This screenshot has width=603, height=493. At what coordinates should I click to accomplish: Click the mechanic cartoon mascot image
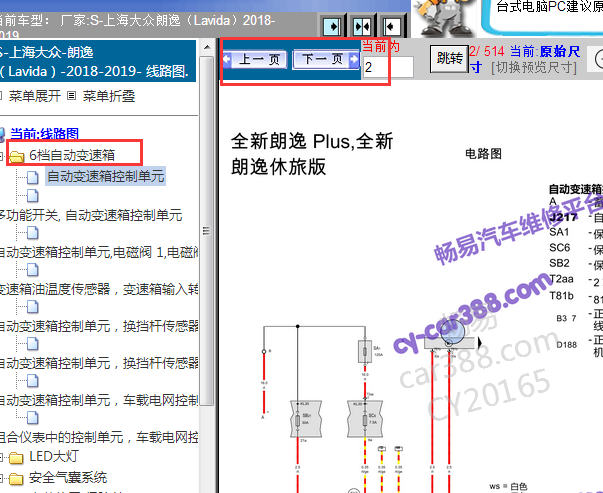pyautogui.click(x=445, y=18)
